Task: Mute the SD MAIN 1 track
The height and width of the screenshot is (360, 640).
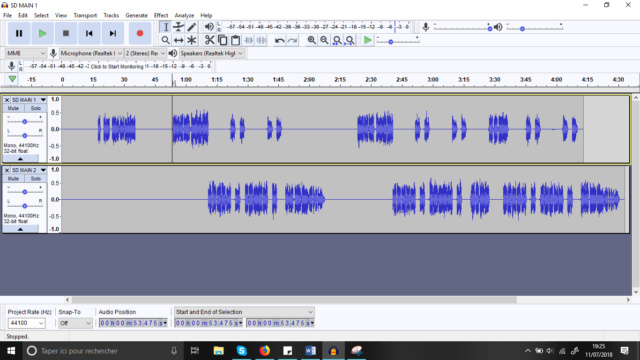Action: 13,108
